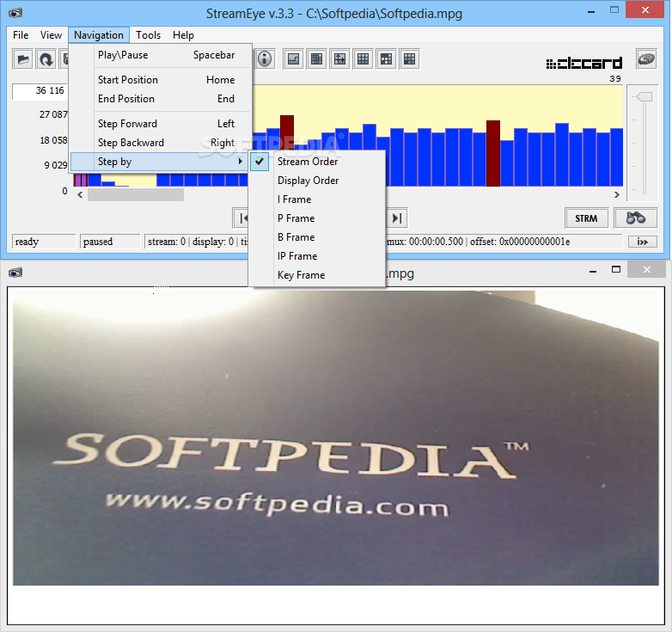672x632 pixels.
Task: Click the Elecard logo
Action: (x=583, y=64)
